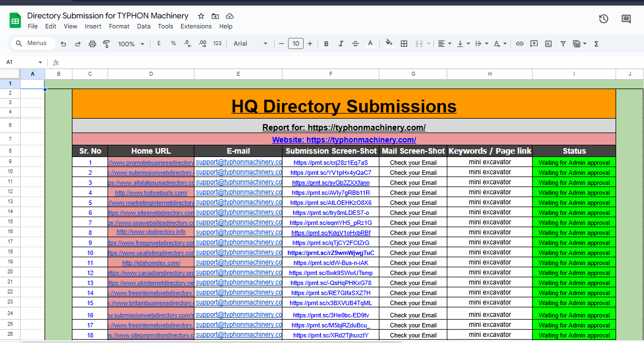
Task: Click the idahoindex.com link
Action: click(x=151, y=263)
